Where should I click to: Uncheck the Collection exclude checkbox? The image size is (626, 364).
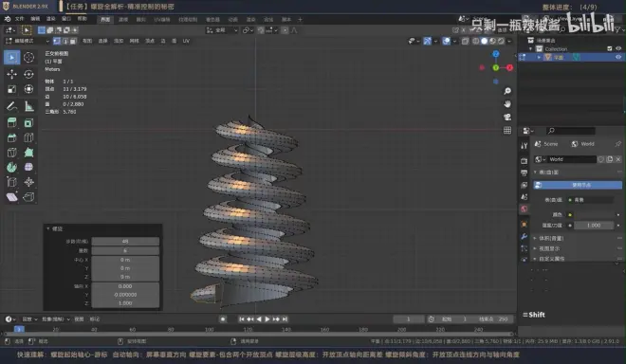coord(610,48)
